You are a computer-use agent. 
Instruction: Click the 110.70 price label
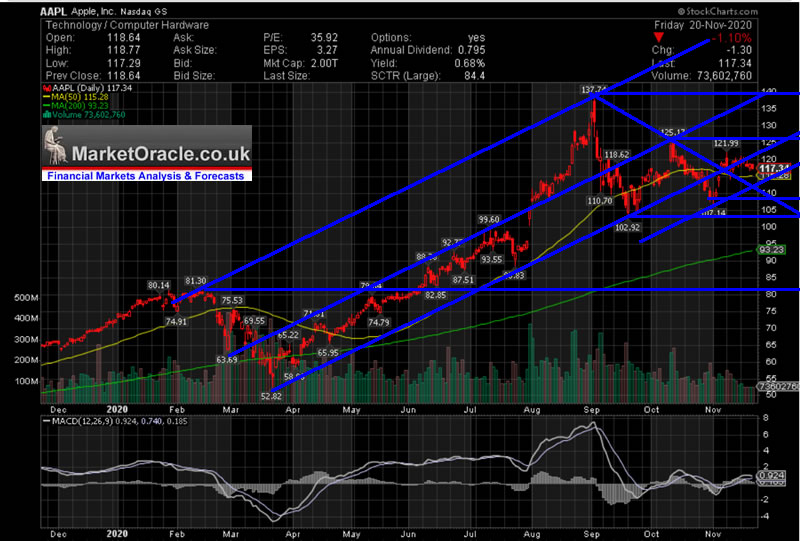point(598,201)
